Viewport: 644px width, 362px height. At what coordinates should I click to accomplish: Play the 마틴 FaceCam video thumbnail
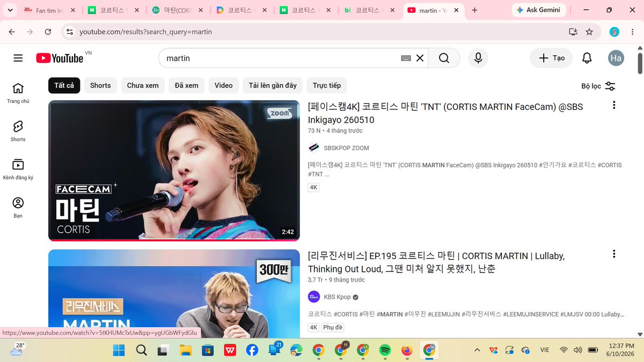pos(174,171)
